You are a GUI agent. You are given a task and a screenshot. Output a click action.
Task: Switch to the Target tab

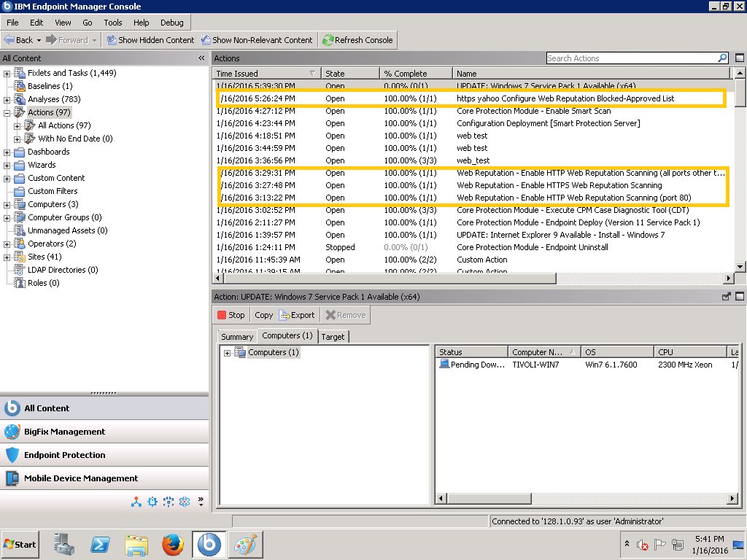[333, 337]
